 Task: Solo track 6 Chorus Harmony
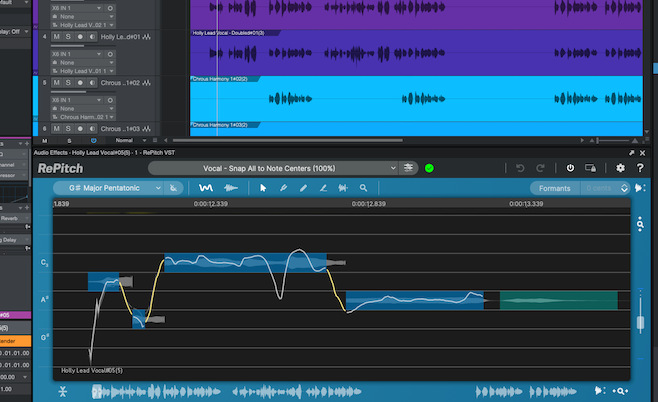[x=68, y=129]
